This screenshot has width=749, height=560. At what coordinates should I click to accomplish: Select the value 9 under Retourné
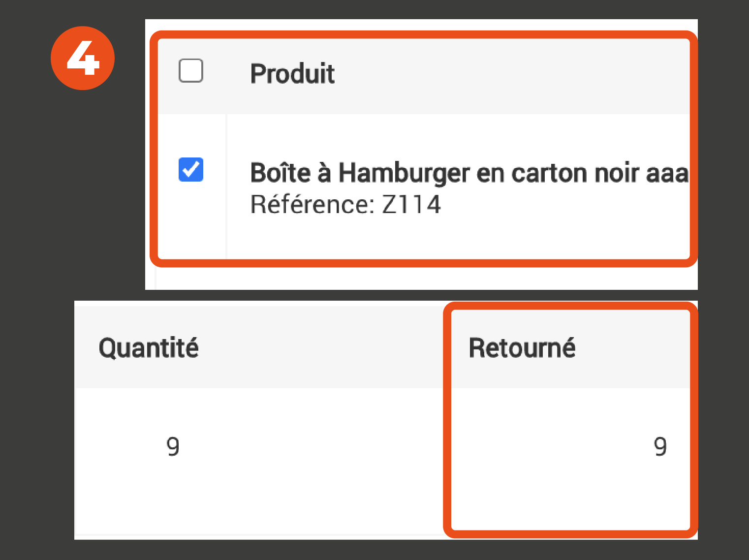(660, 447)
